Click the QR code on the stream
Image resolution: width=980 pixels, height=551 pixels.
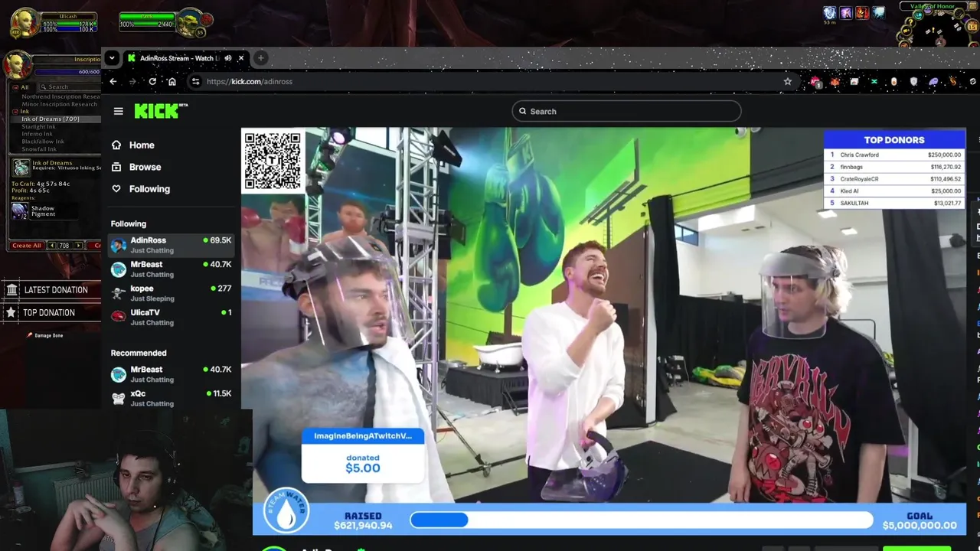pos(273,160)
